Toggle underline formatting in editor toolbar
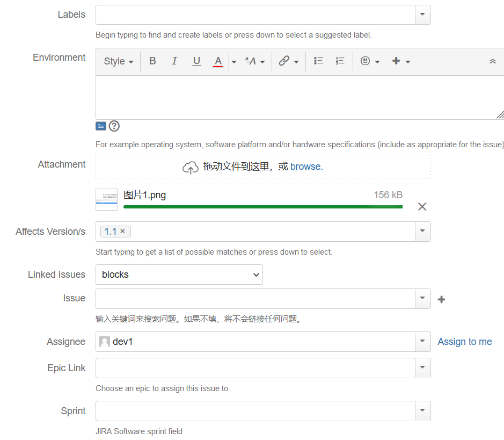Image resolution: width=504 pixels, height=440 pixels. 196,61
